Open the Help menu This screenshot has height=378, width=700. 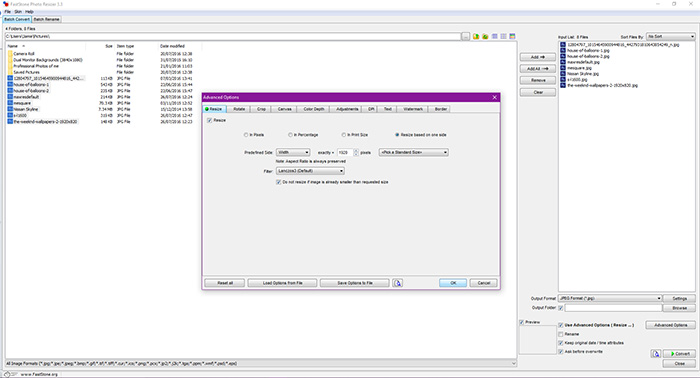click(29, 12)
